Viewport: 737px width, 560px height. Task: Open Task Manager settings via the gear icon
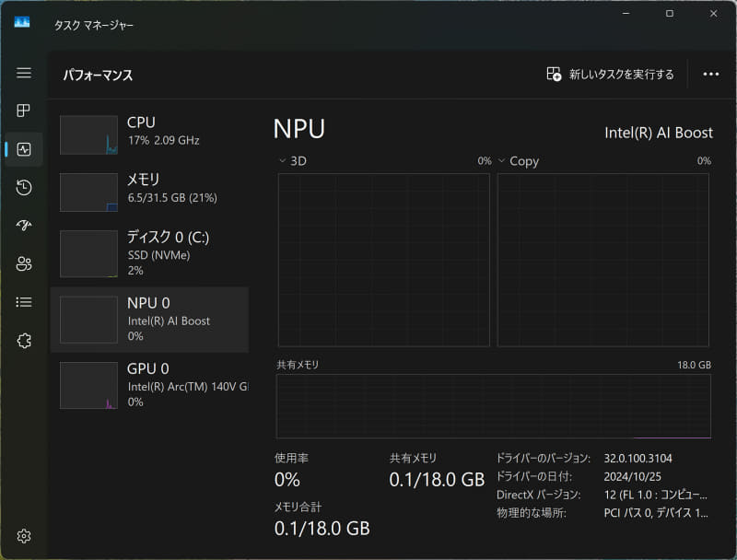pos(23,535)
